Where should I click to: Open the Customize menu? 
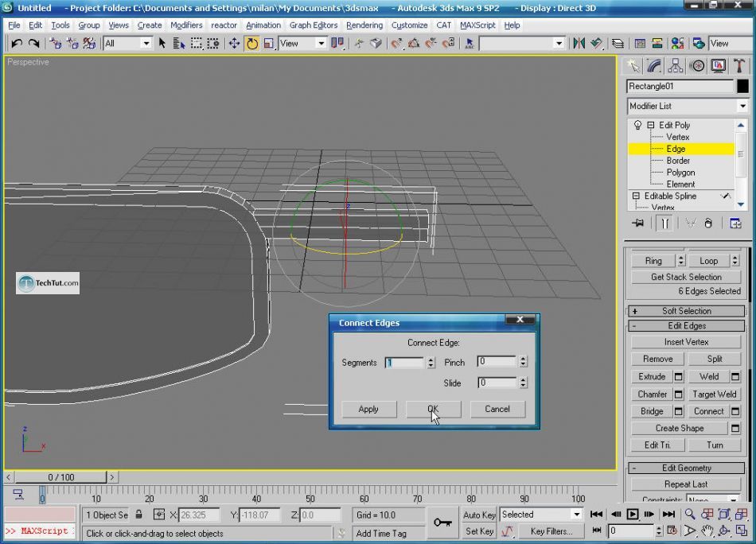pyautogui.click(x=409, y=25)
